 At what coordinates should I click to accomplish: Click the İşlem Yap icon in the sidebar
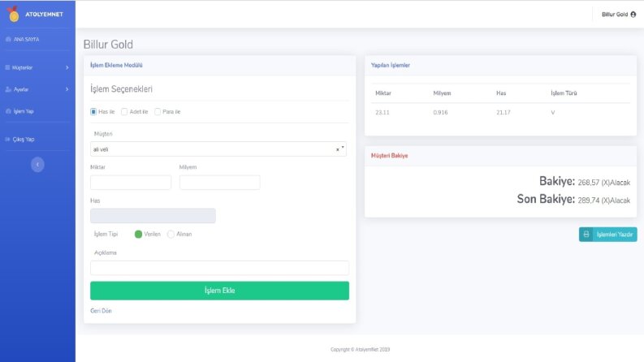(x=8, y=111)
